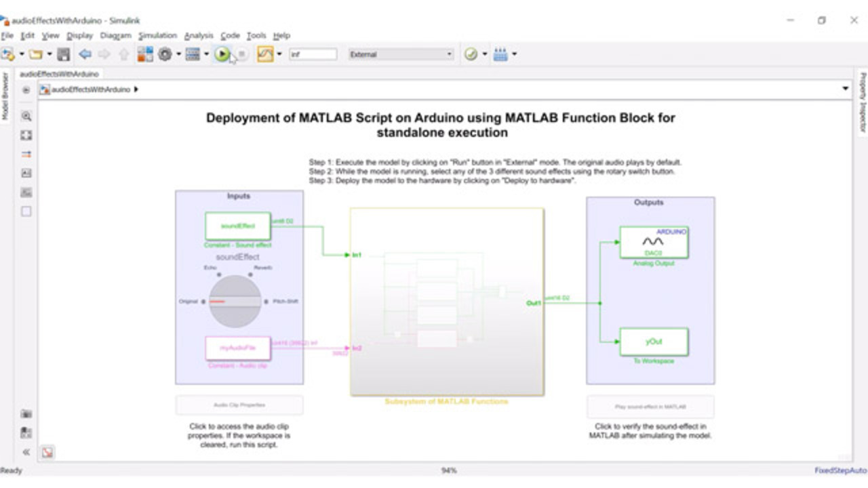
Task: Select the yOut To Workspace block
Action: point(654,342)
